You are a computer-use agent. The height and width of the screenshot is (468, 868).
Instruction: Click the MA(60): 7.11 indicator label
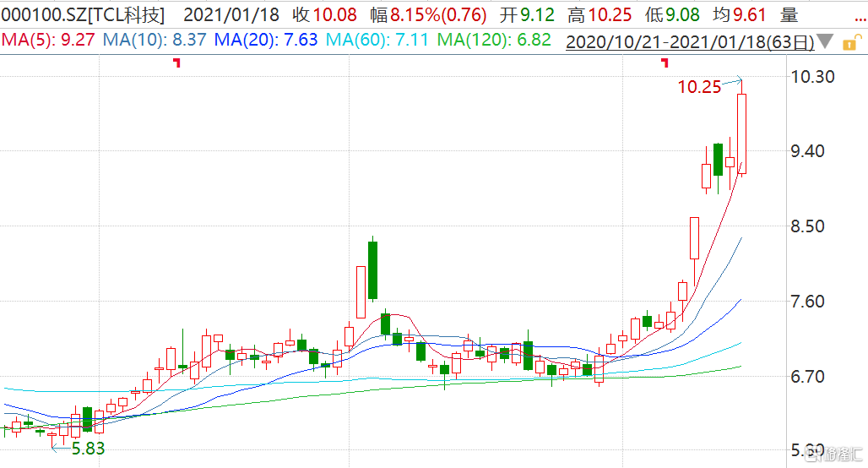point(377,40)
